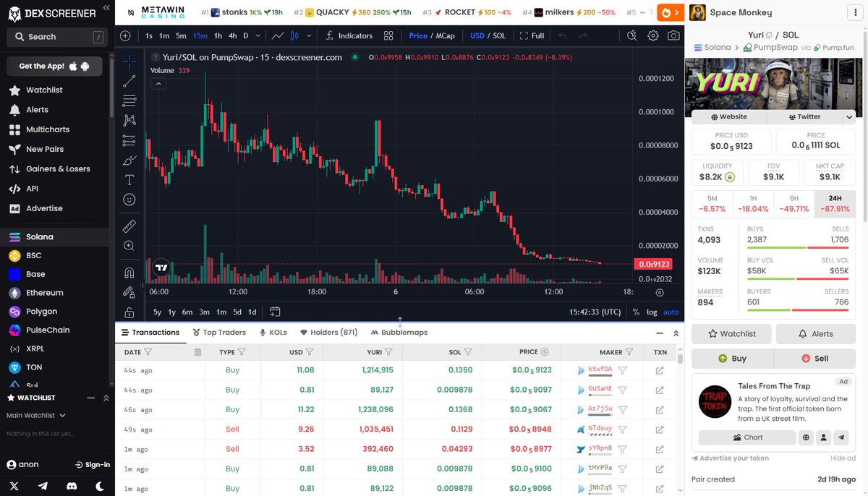
Task: Open the TYPE column filter
Action: click(242, 352)
